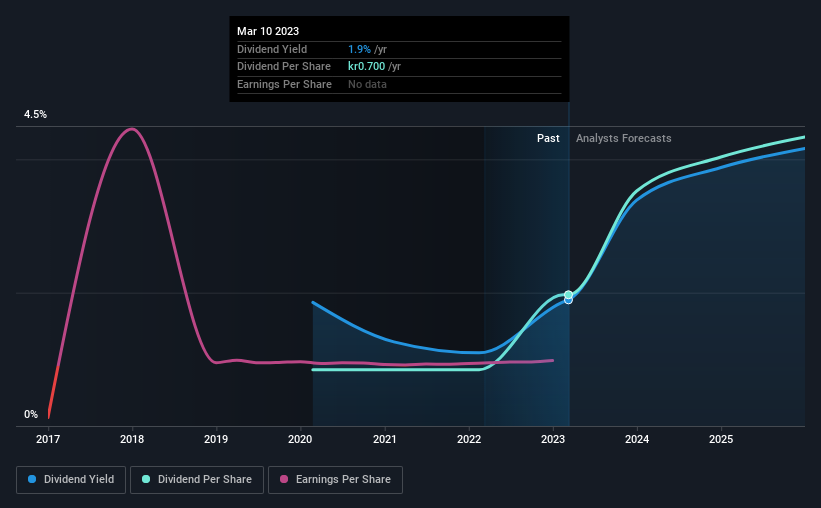The height and width of the screenshot is (508, 821).
Task: Click the 1.9% dividend yield value
Action: (359, 49)
